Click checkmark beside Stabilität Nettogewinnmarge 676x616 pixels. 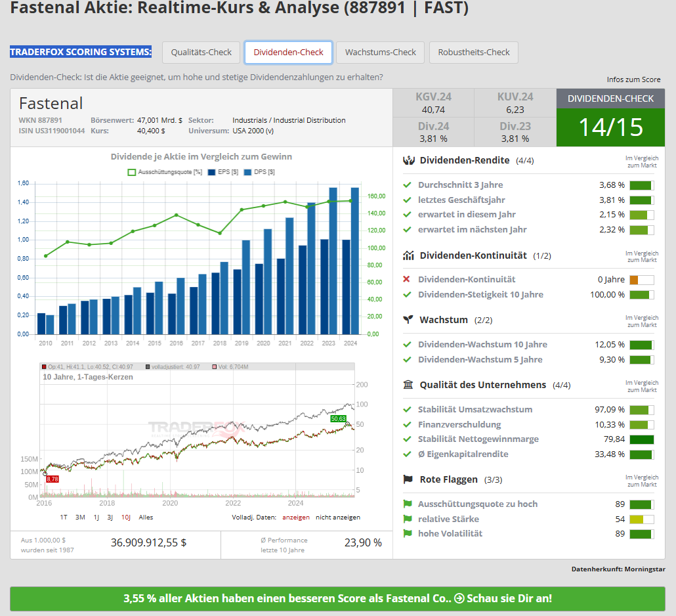(x=407, y=439)
